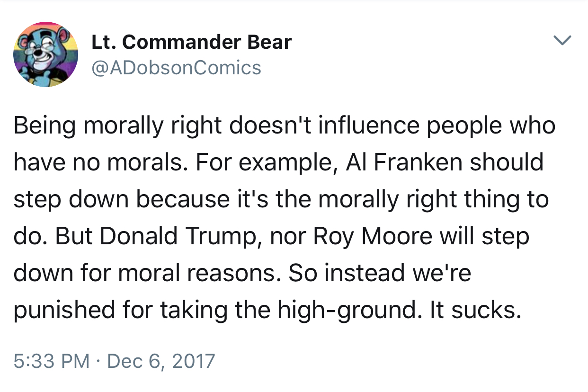This screenshot has width=588, height=392.
Task: Open the tweet options chevron menu
Action: point(562,41)
